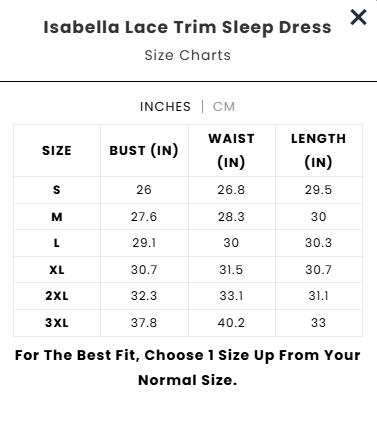Click the LENGTH (IN) column header
Image resolution: width=377 pixels, height=421 pixels.
pos(318,150)
